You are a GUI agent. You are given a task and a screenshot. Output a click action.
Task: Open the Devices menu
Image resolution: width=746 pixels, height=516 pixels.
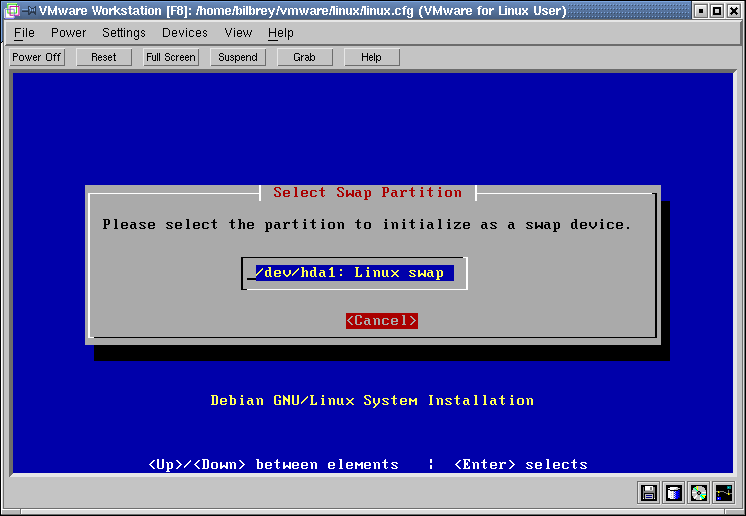tap(185, 33)
